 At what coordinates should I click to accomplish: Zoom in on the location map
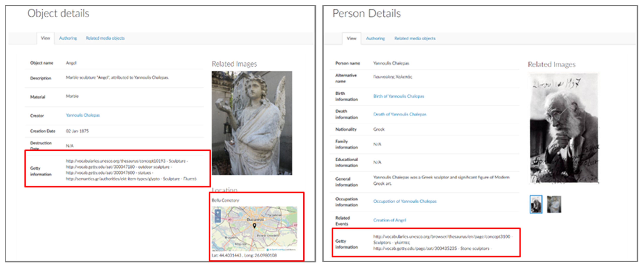pyautogui.click(x=218, y=213)
